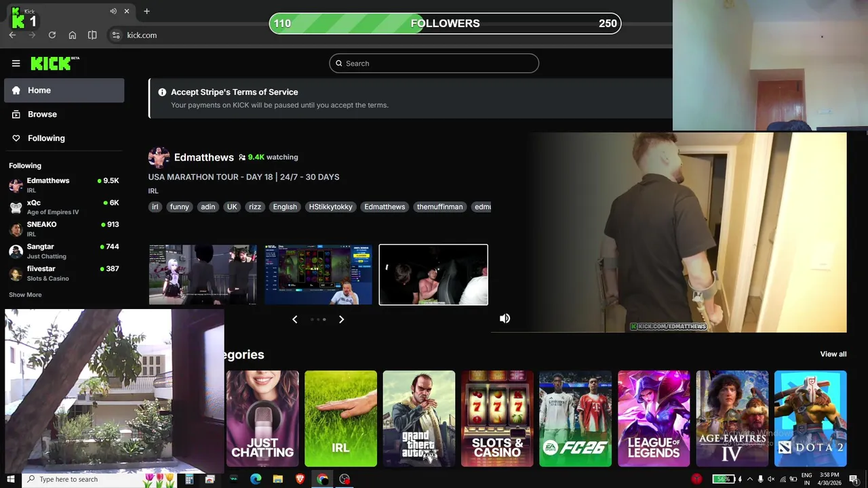Reload the page with the refresh icon
The height and width of the screenshot is (488, 868).
(52, 35)
